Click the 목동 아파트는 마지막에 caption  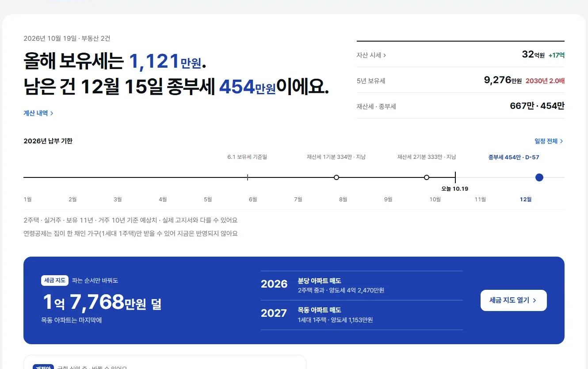click(72, 320)
